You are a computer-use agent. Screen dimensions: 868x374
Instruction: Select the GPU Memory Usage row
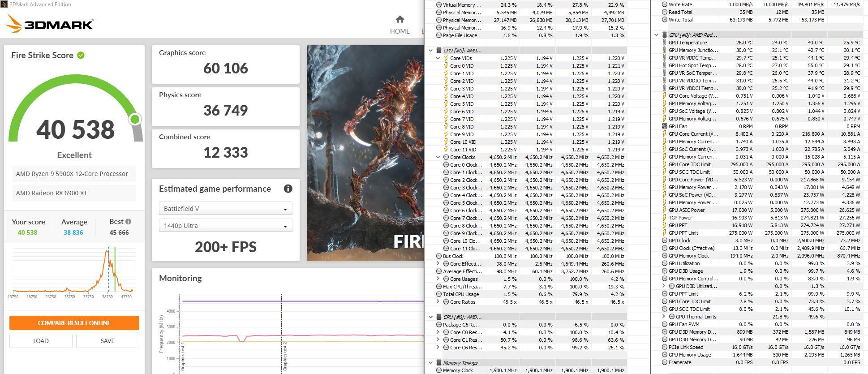click(x=761, y=355)
